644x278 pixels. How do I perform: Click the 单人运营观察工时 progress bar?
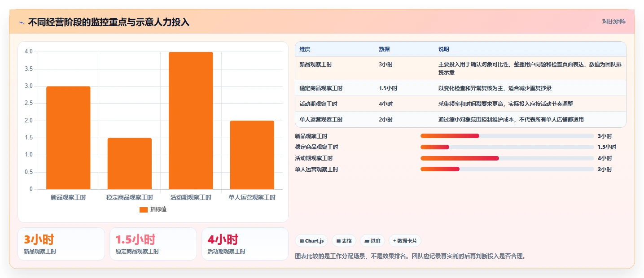pos(507,169)
